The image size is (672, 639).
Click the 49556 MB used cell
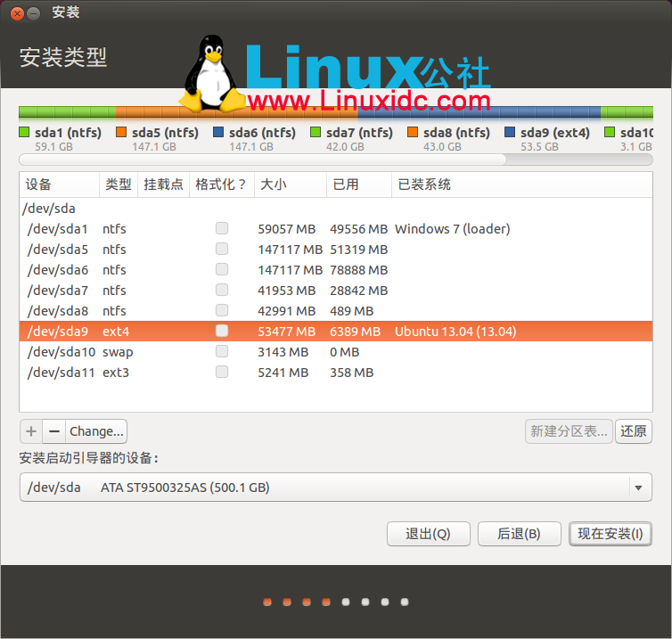coord(358,229)
